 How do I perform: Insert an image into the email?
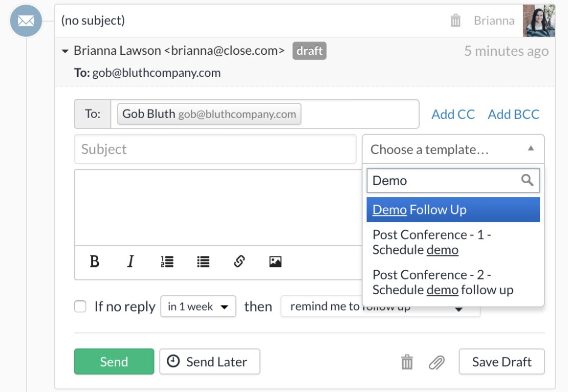(275, 262)
